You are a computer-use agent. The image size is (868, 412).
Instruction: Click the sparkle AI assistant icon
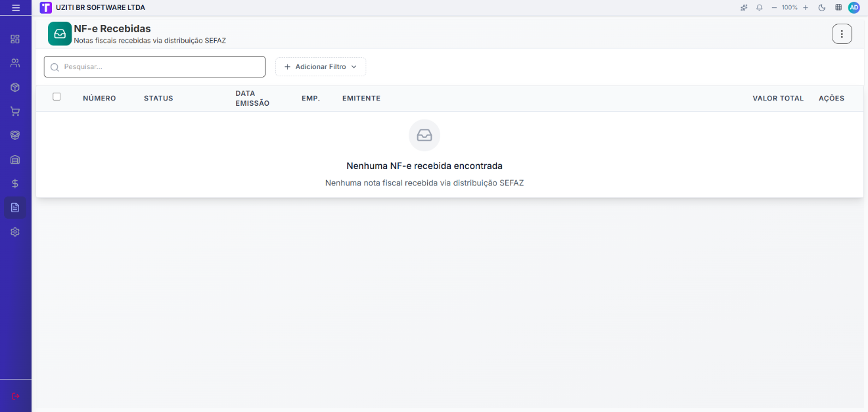pos(744,7)
